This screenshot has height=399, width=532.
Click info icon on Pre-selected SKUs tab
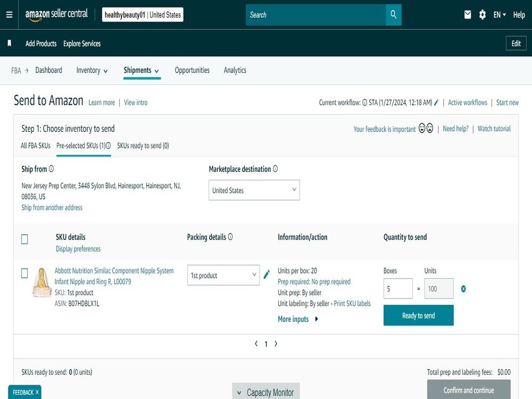tap(108, 146)
